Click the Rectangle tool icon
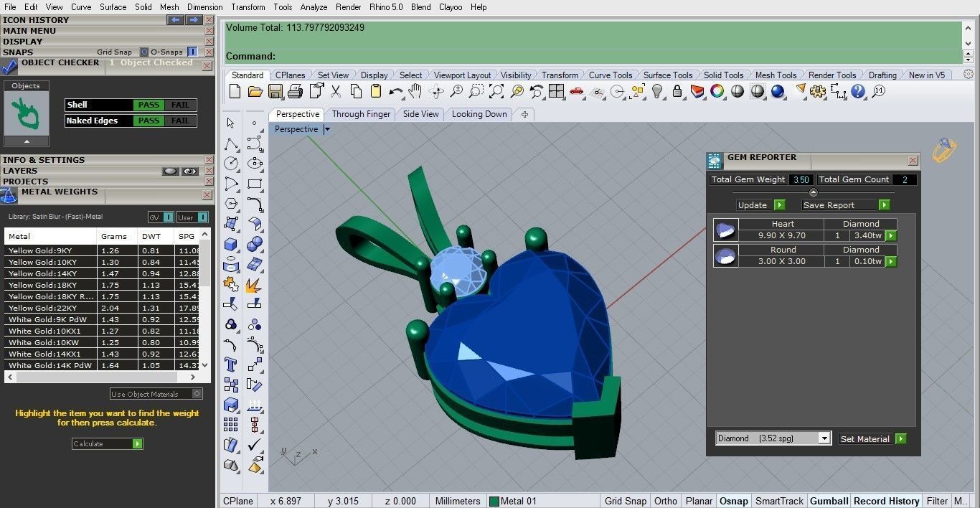 (x=253, y=184)
